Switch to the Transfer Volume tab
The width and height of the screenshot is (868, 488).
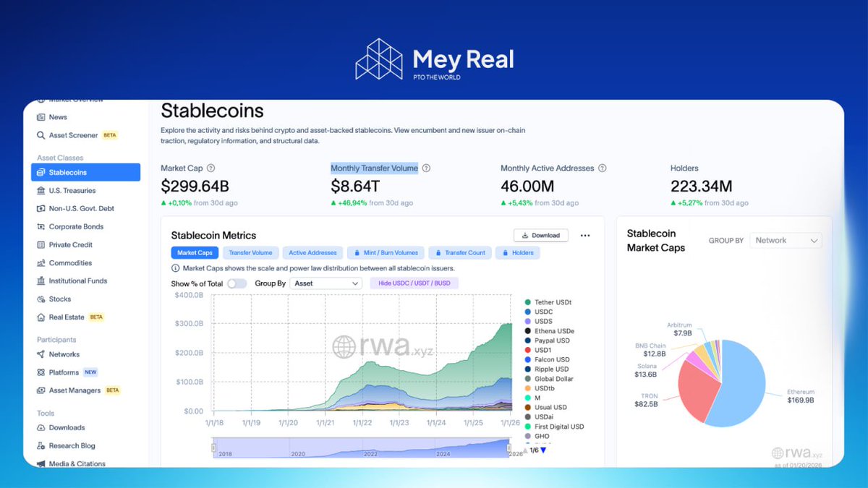[250, 253]
